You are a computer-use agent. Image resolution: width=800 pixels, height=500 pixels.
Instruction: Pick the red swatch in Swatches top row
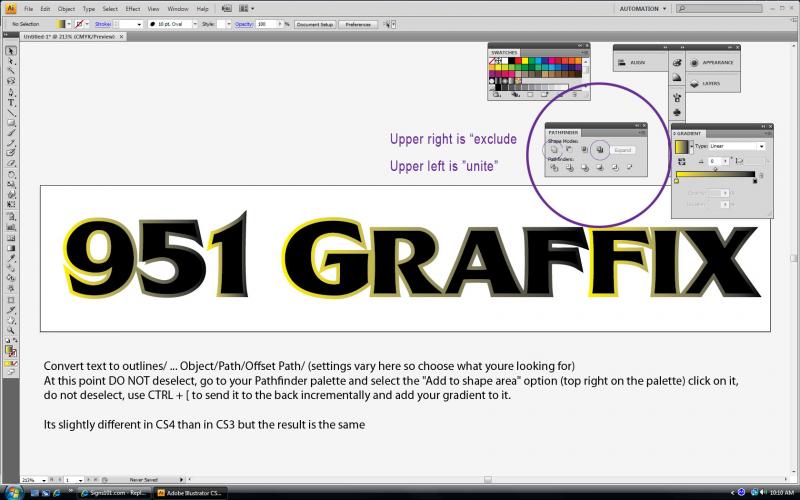(x=518, y=61)
